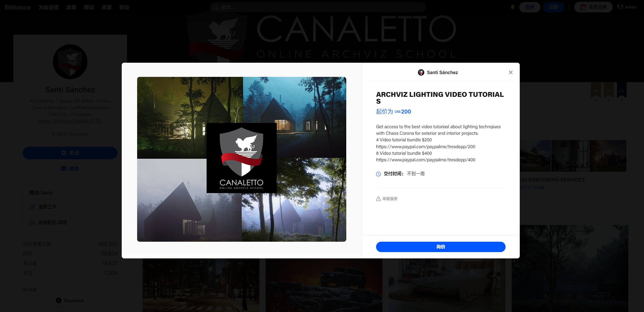Open the 职位 menu item
This screenshot has width=644, height=312.
click(124, 7)
